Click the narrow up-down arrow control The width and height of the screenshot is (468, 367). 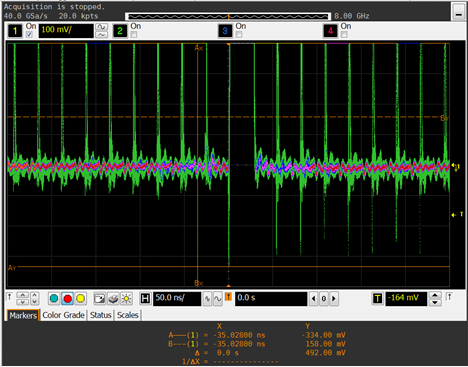(35, 298)
